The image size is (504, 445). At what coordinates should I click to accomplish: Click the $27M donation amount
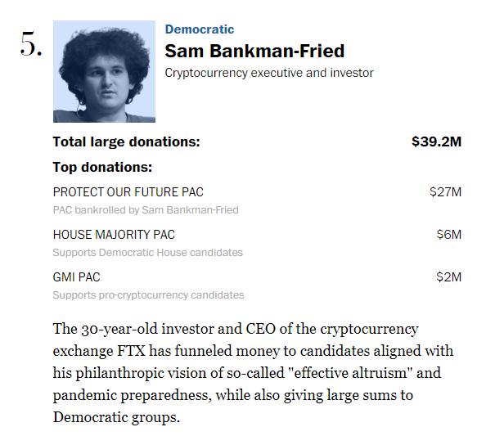446,192
